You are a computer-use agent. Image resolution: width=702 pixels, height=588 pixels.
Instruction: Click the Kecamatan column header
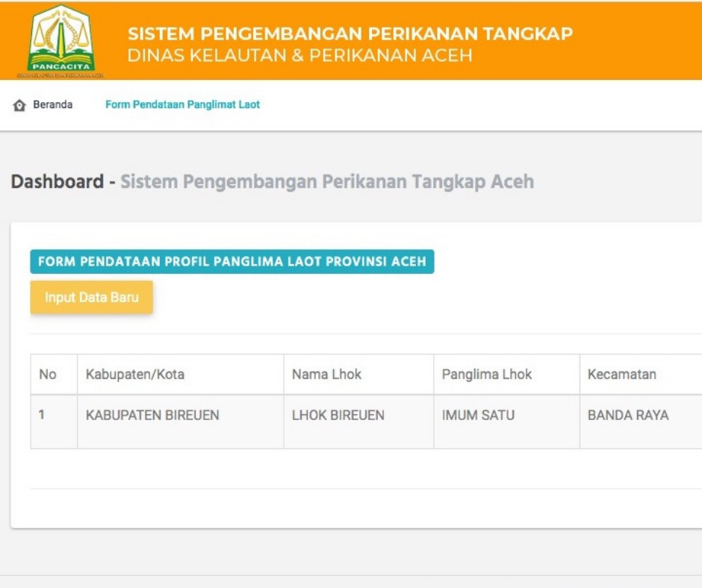coord(621,374)
